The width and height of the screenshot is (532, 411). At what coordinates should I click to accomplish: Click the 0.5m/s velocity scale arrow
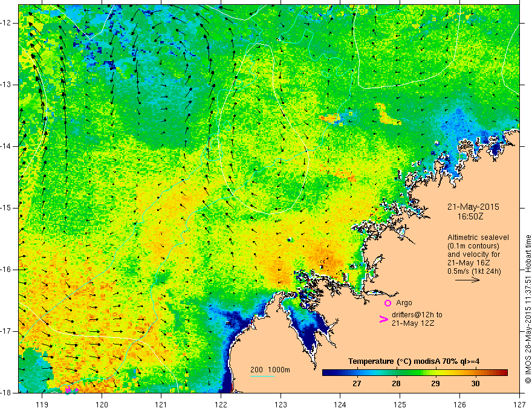[467, 280]
